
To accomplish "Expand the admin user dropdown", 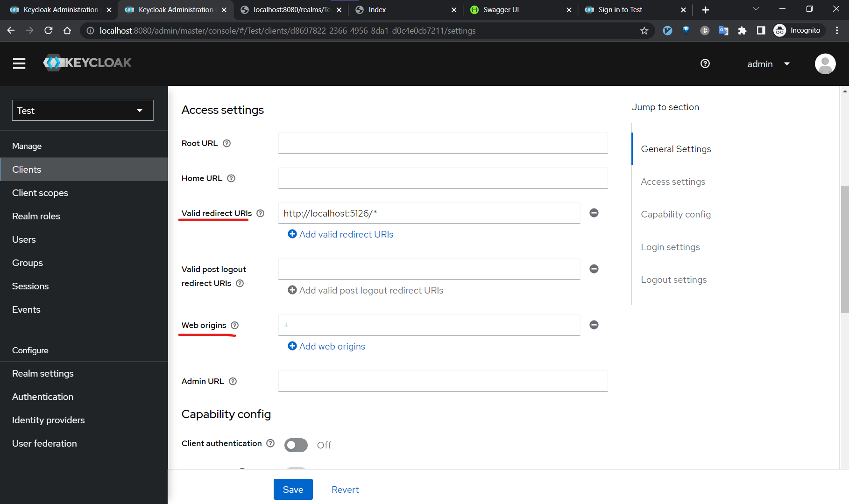I will [x=768, y=64].
